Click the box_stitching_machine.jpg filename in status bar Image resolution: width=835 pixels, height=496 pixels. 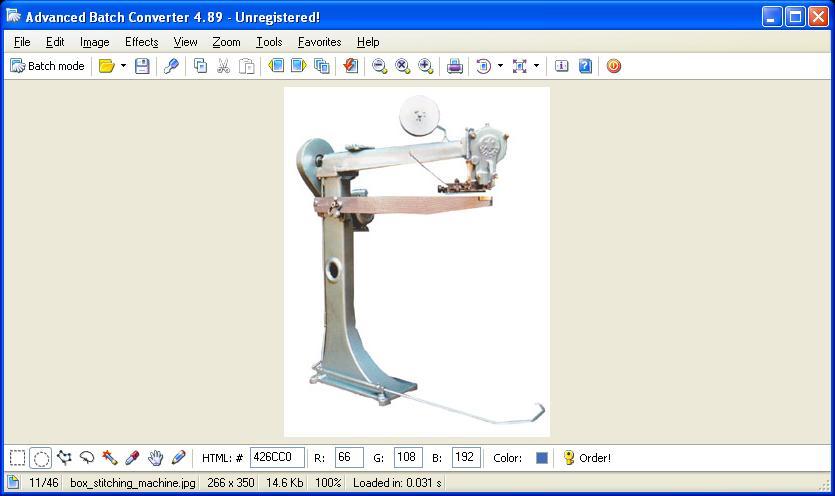click(133, 483)
